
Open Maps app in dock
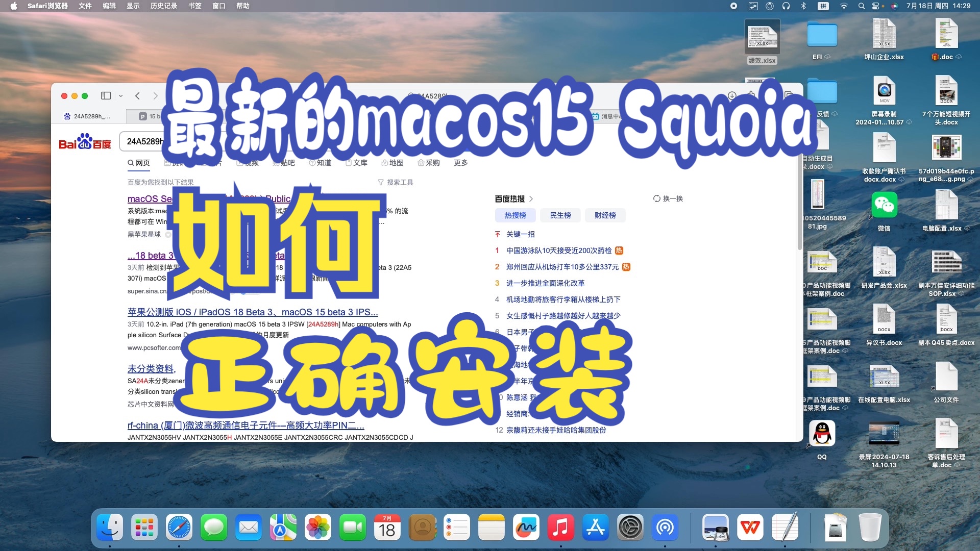point(283,527)
